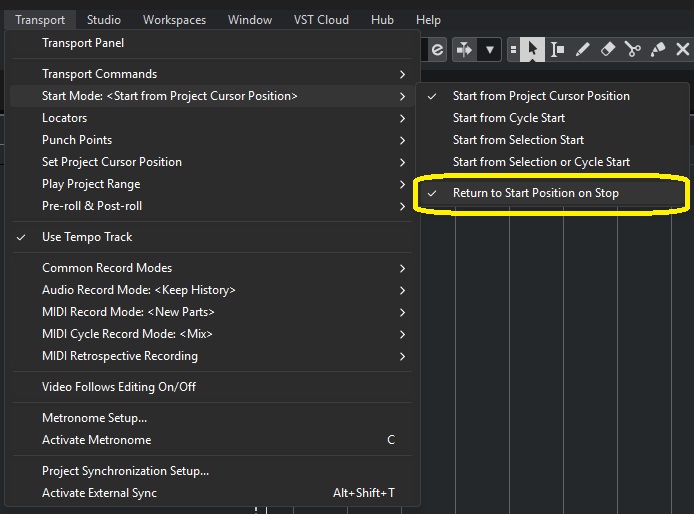This screenshot has width=694, height=514.
Task: Select the Object Selection arrow tool
Action: 532,49
